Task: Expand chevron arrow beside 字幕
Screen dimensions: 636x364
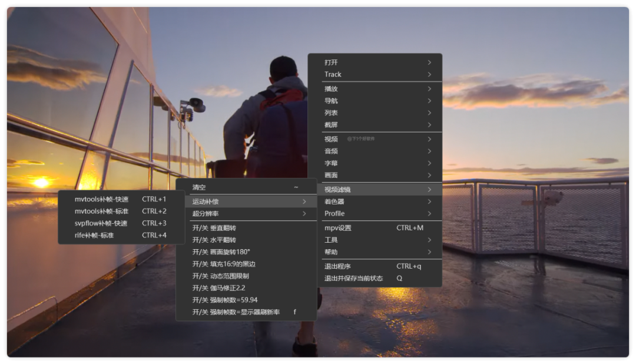Action: pos(429,163)
